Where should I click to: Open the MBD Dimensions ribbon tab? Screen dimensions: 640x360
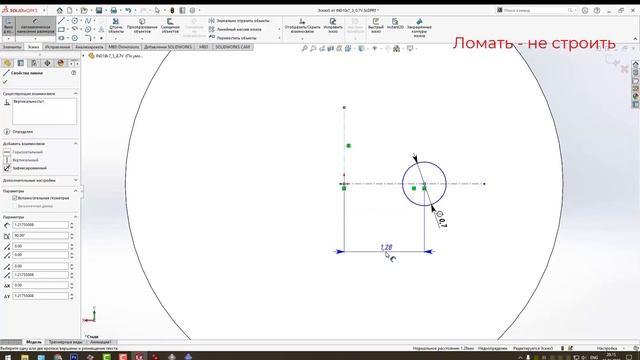[x=124, y=47]
